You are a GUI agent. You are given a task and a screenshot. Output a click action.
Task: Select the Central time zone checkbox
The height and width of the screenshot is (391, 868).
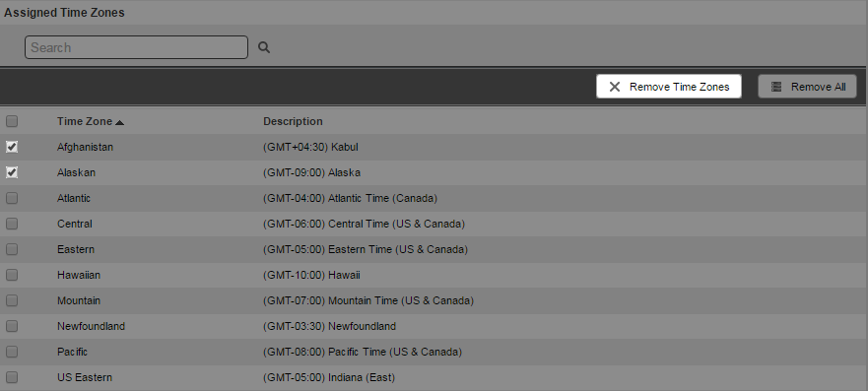(x=12, y=224)
